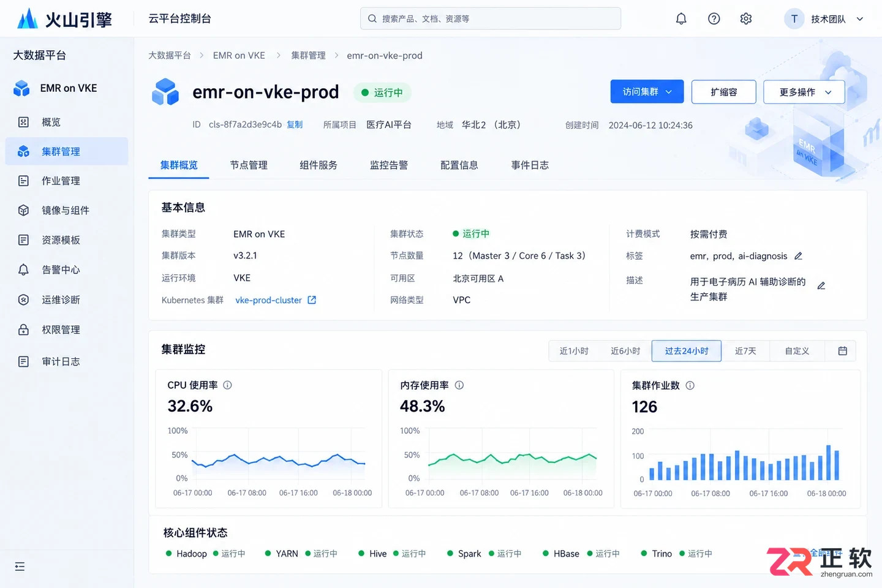Expand the 更多操作 dropdown

click(804, 92)
